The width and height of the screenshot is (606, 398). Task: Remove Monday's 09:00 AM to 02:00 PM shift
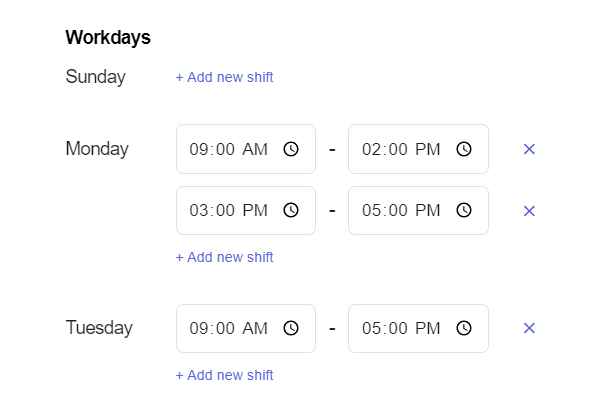529,149
